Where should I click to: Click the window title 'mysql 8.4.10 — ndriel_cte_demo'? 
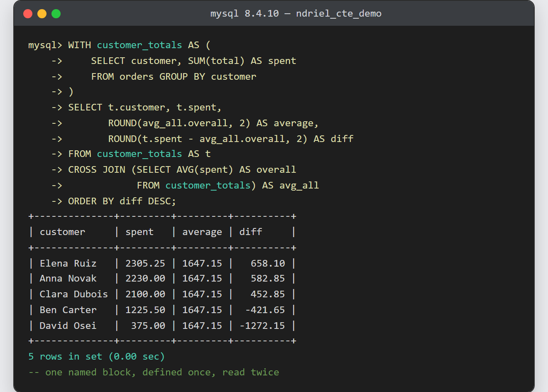(x=296, y=14)
